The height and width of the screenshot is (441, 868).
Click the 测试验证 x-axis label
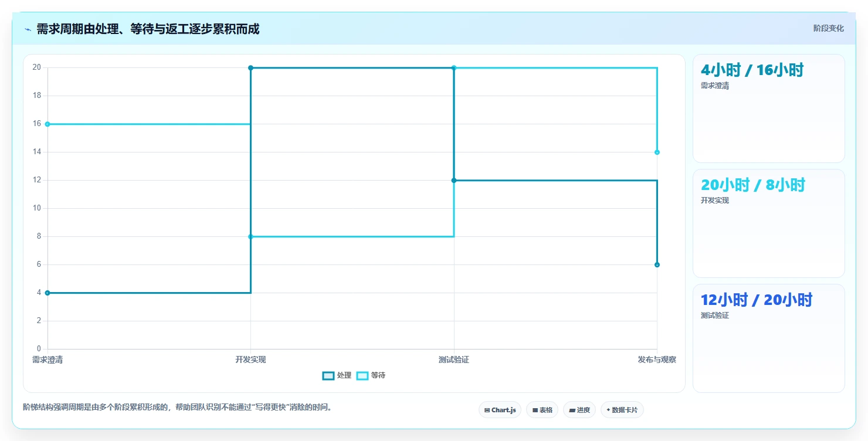pyautogui.click(x=454, y=359)
